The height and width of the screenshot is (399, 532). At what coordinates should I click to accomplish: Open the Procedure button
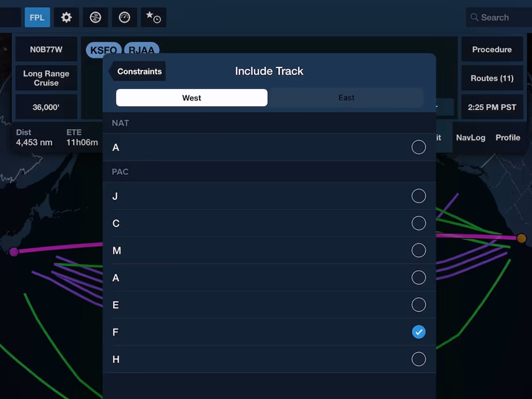[492, 50]
